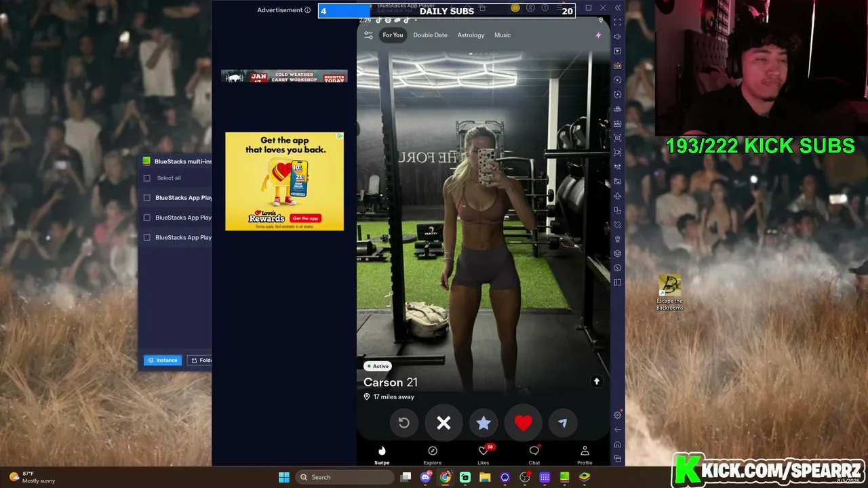The height and width of the screenshot is (488, 868).
Task: Click the blue Instance button
Action: pos(163,361)
